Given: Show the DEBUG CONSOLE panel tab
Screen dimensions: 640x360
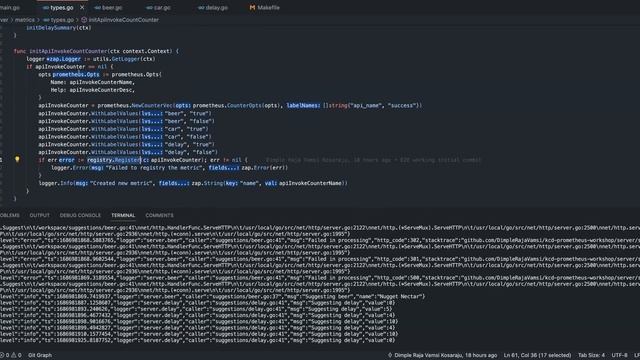Looking at the screenshot, I should tap(80, 215).
